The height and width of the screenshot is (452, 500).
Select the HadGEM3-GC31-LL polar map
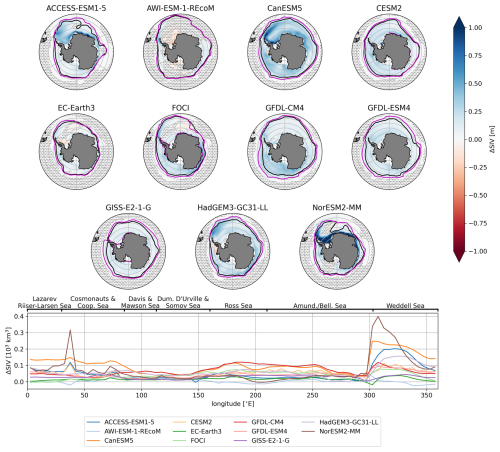pyautogui.click(x=233, y=251)
